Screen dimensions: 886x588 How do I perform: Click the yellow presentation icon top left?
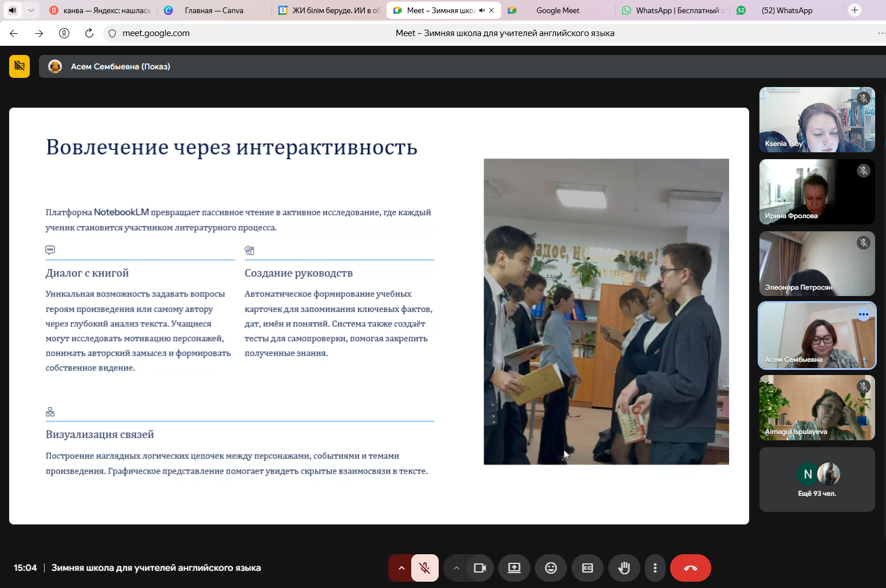point(19,66)
